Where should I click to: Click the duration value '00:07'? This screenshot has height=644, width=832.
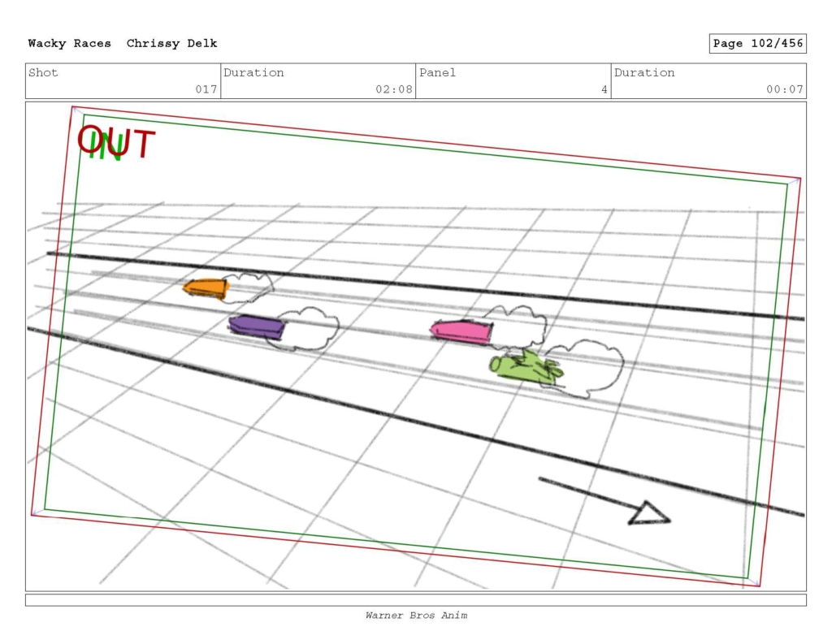click(x=785, y=89)
